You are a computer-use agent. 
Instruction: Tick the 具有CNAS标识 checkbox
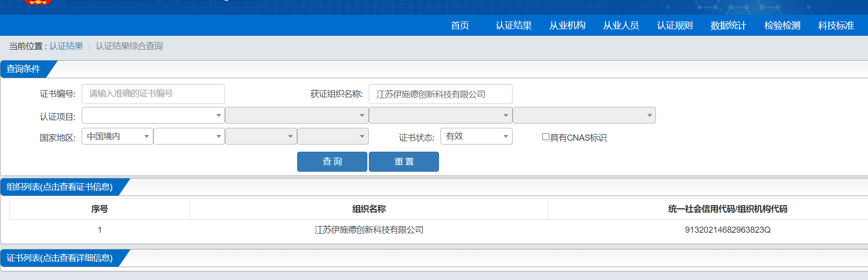[546, 137]
